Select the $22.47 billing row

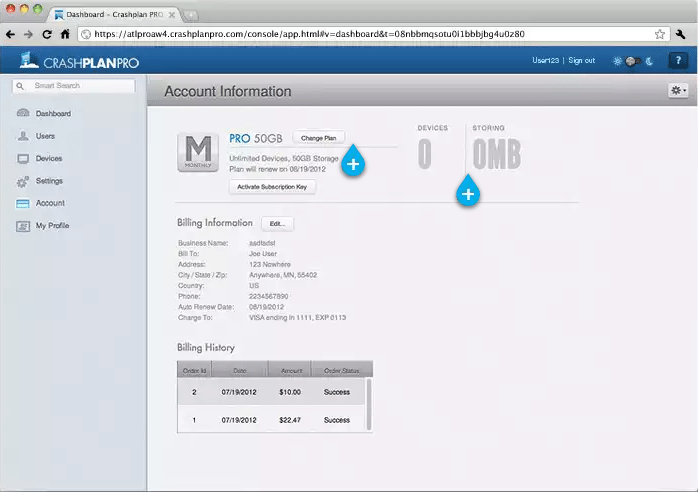[271, 419]
